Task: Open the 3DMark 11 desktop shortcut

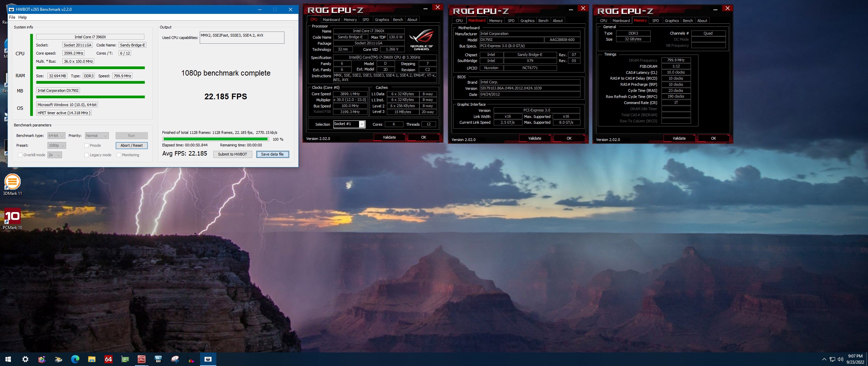Action: (x=12, y=184)
